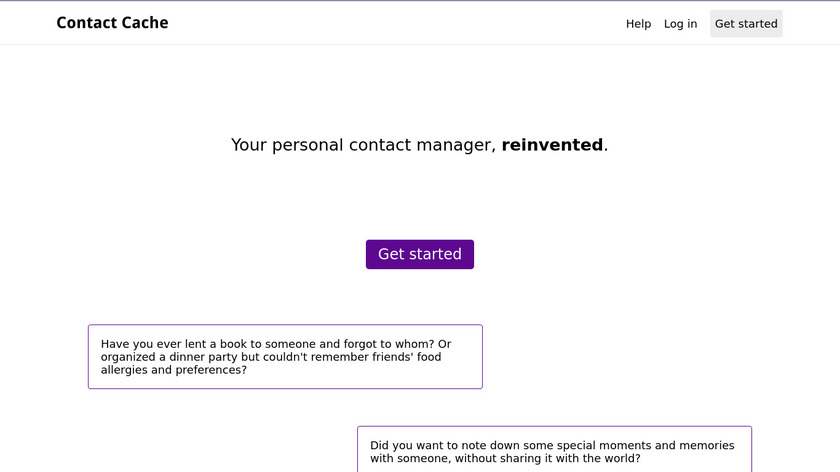The width and height of the screenshot is (840, 472).
Task: Click the Contact Cache logo
Action: point(112,23)
